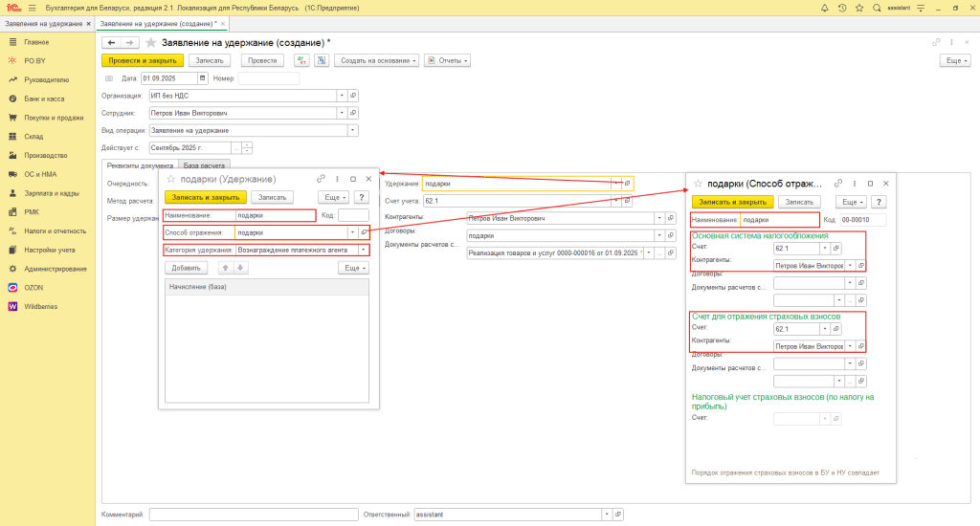Click the Провести button

coord(262,60)
